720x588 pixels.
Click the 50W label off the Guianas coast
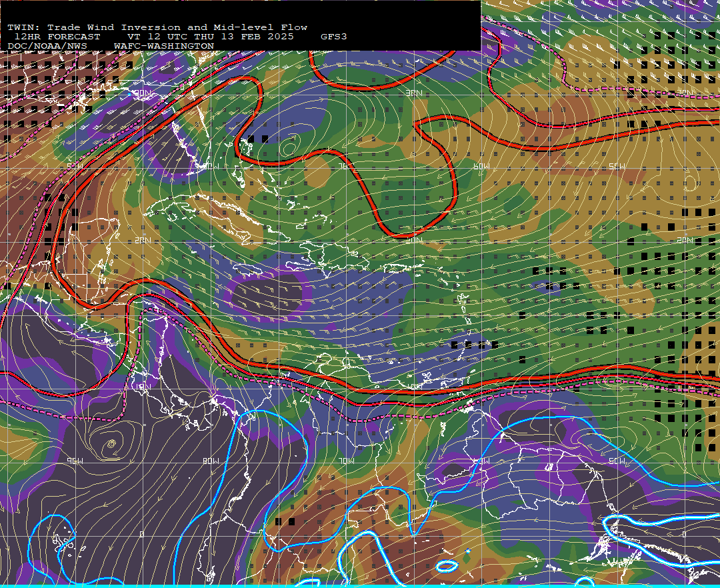pos(617,461)
